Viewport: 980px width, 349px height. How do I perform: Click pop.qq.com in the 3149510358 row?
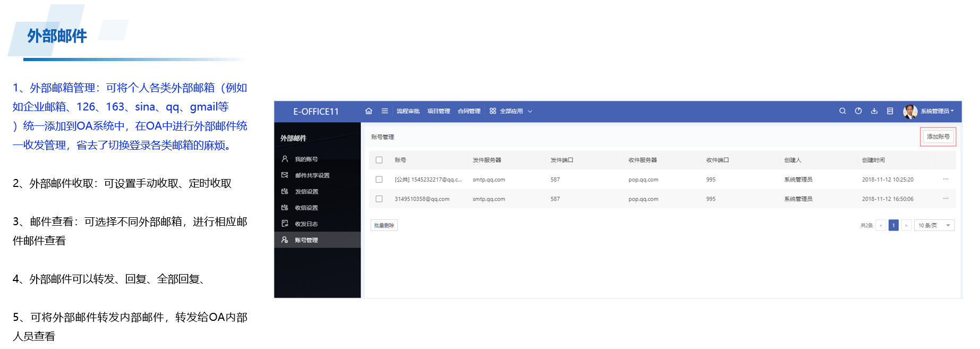(643, 199)
